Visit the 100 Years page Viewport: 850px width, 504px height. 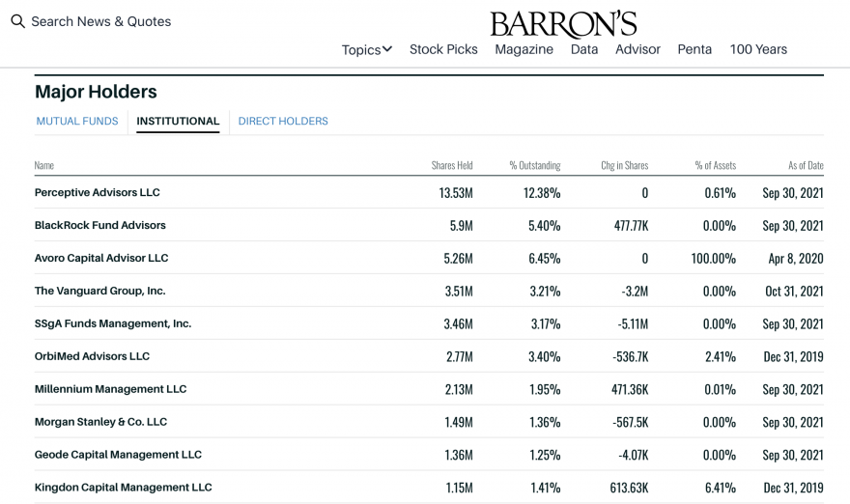pos(758,49)
